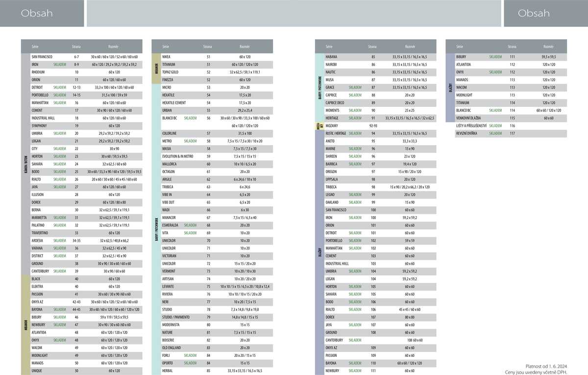Select the SYMPHONY series row
This screenshot has width=588, height=375.
tap(40, 125)
